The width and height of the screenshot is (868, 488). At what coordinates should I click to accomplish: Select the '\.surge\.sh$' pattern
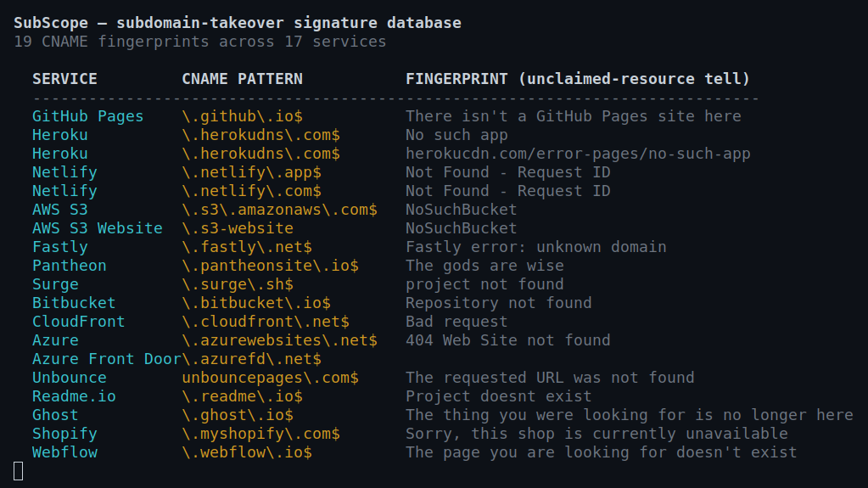click(238, 284)
